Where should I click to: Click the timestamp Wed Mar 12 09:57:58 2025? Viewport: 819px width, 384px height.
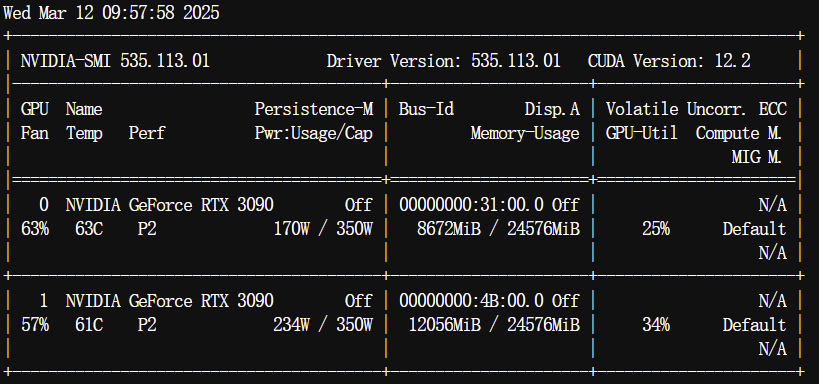(111, 13)
